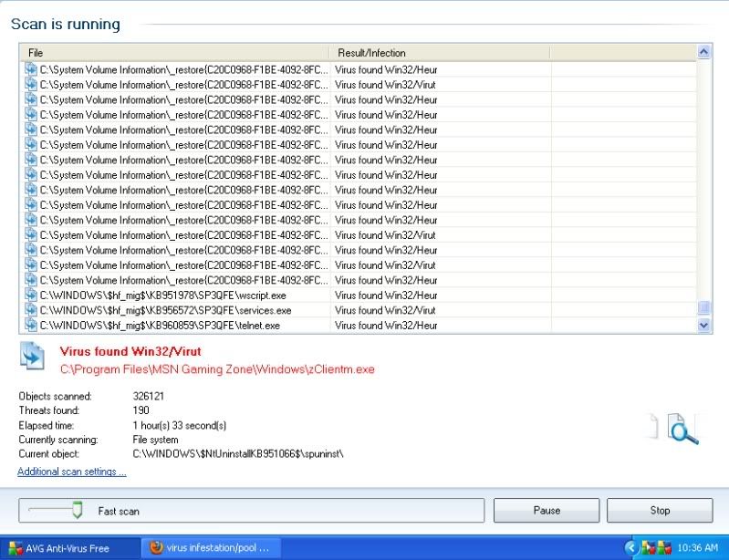Pause the running scan

tap(547, 510)
